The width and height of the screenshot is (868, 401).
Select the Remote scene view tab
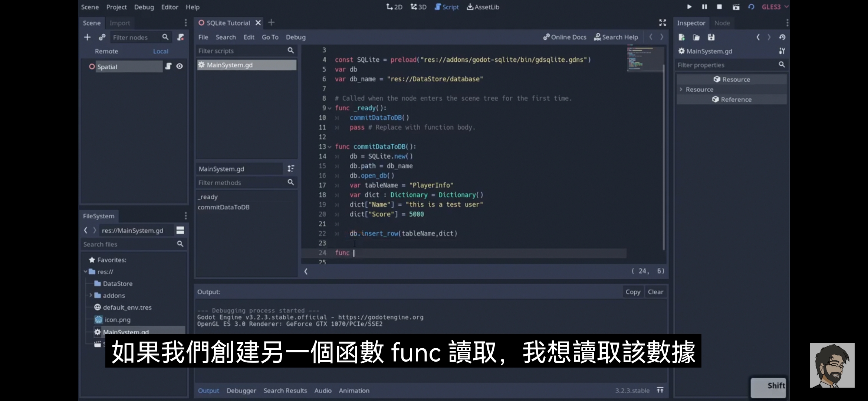click(106, 51)
